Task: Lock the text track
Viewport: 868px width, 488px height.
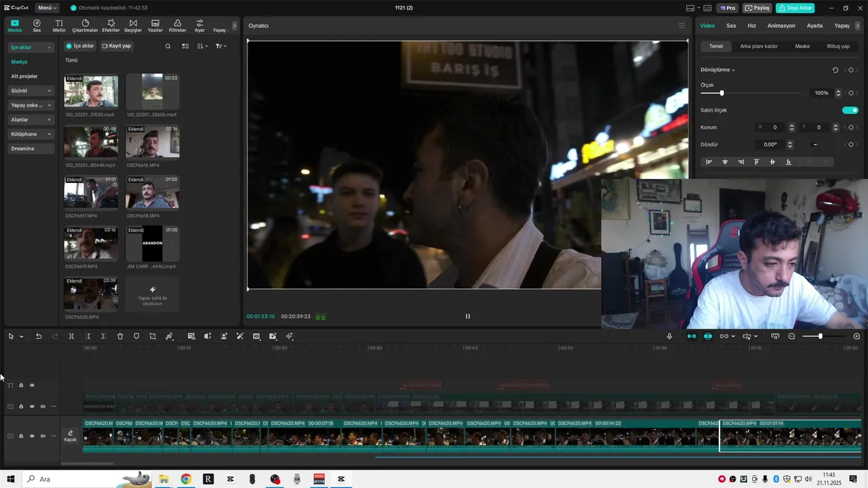Action: tap(21, 385)
